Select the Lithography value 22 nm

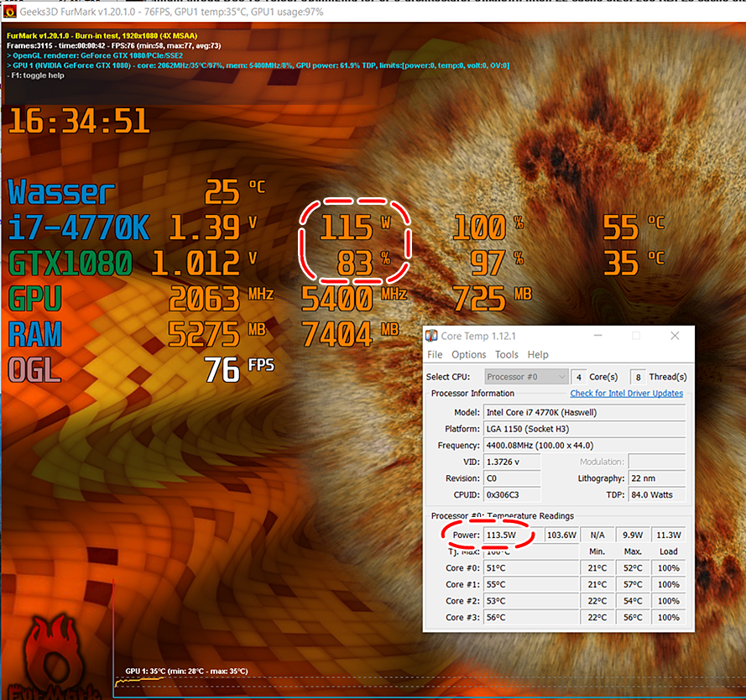tap(656, 478)
